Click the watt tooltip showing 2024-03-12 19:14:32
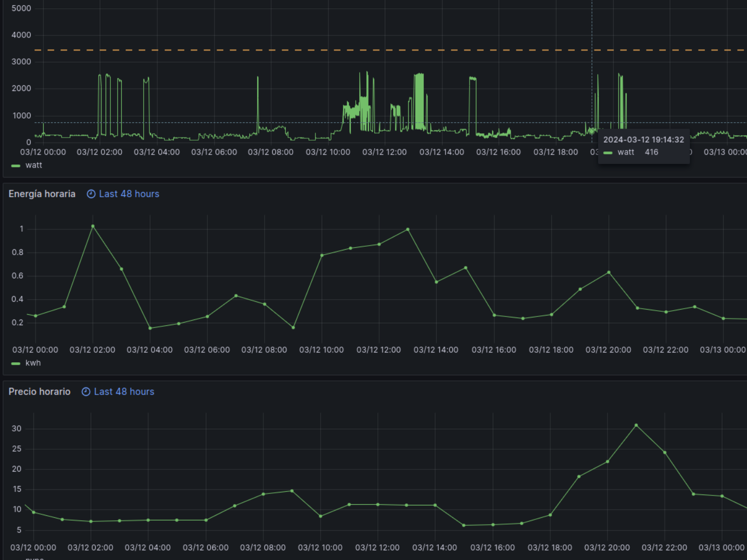 [643, 146]
